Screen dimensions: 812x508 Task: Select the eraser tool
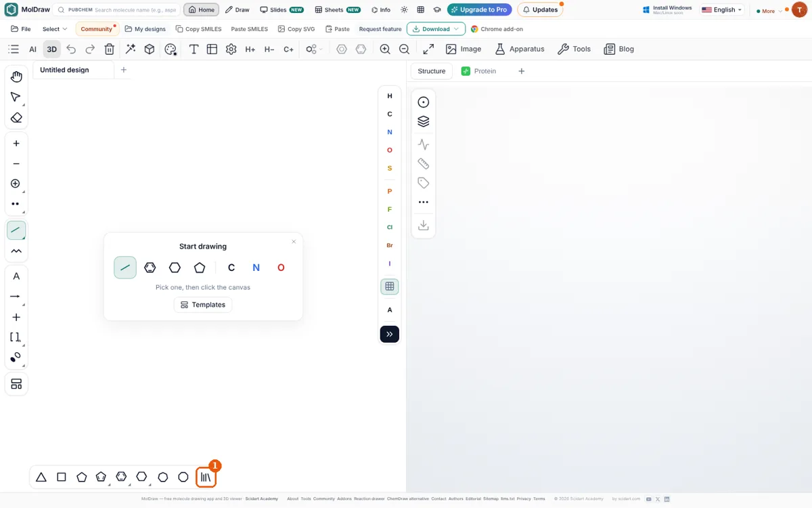16,118
